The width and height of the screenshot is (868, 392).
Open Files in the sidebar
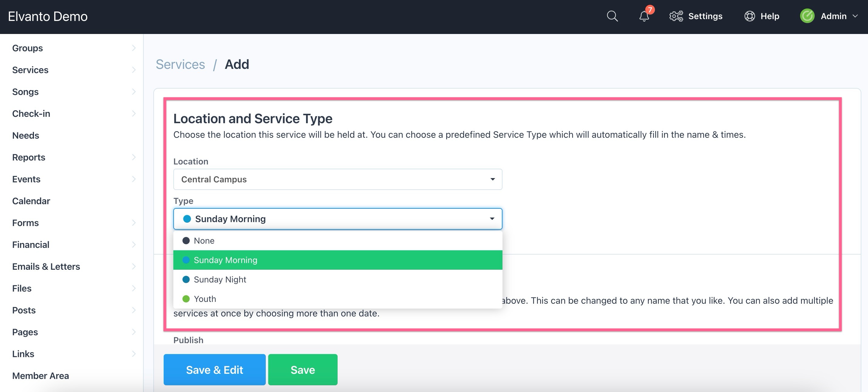pyautogui.click(x=22, y=289)
